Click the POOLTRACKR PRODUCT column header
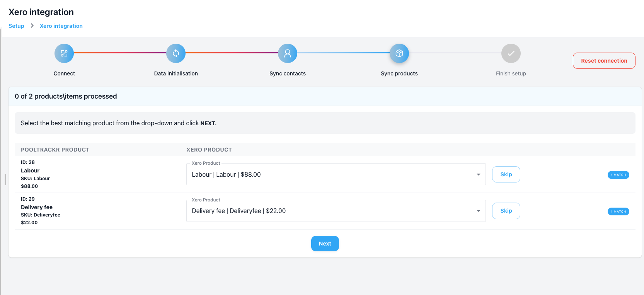Viewport: 644px width, 295px height. 55,150
